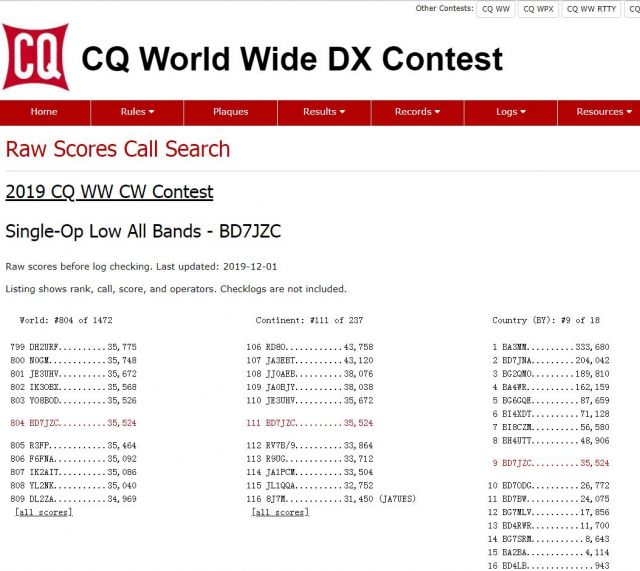This screenshot has height=571, width=640.
Task: Select the Country row 12 BG7MLV
Action: coord(549,512)
